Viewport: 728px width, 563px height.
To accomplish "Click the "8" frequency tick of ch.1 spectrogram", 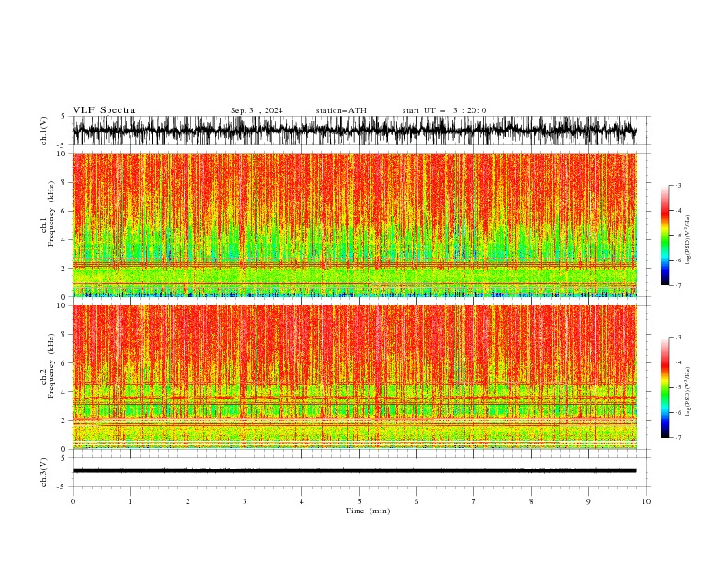I will 64,182.
